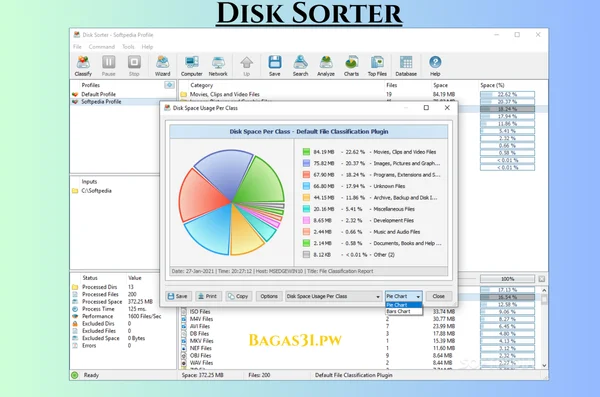Viewport: 600px width, 397px height.
Task: Click the Stop toolbar icon
Action: (134, 65)
